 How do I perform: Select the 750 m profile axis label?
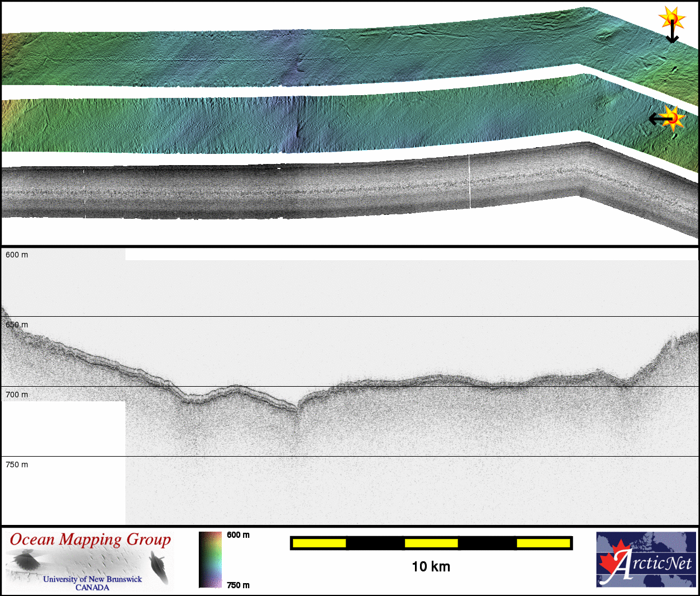point(17,464)
